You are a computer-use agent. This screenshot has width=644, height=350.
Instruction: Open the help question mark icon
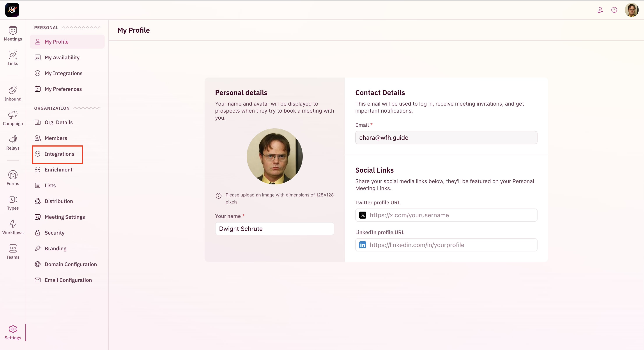click(614, 10)
